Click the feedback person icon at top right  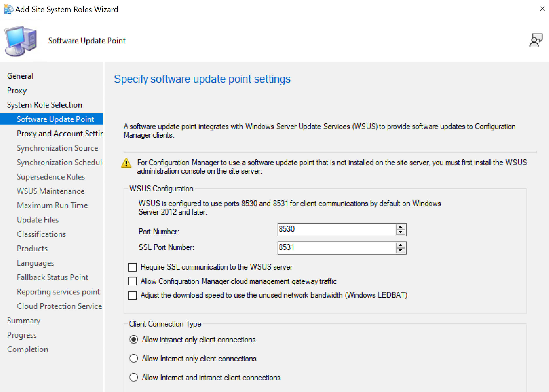[x=536, y=40]
